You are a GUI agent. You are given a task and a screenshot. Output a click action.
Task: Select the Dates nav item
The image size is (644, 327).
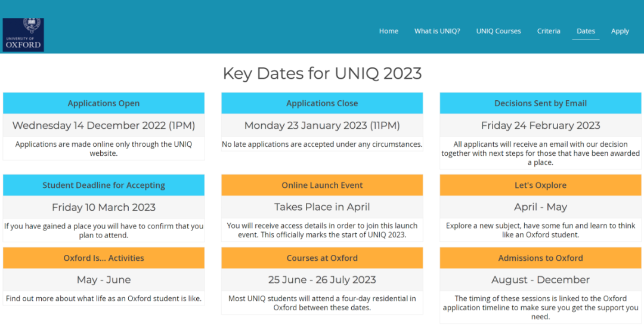click(586, 31)
